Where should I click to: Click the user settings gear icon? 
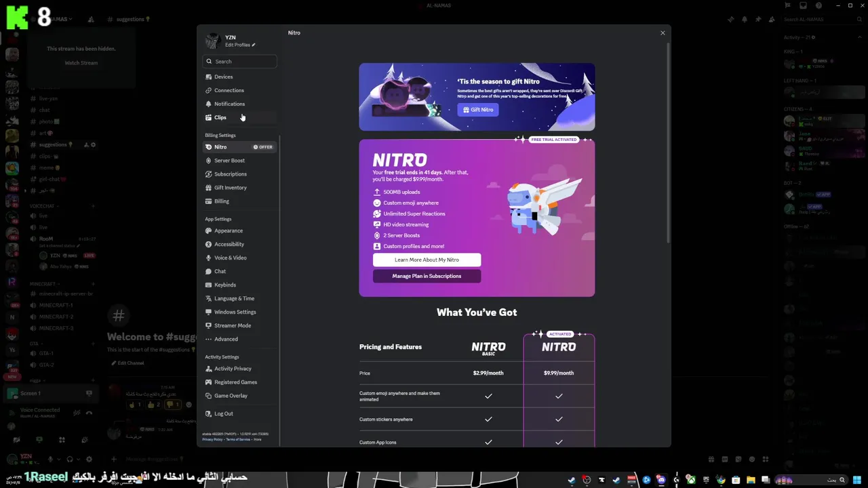89,459
